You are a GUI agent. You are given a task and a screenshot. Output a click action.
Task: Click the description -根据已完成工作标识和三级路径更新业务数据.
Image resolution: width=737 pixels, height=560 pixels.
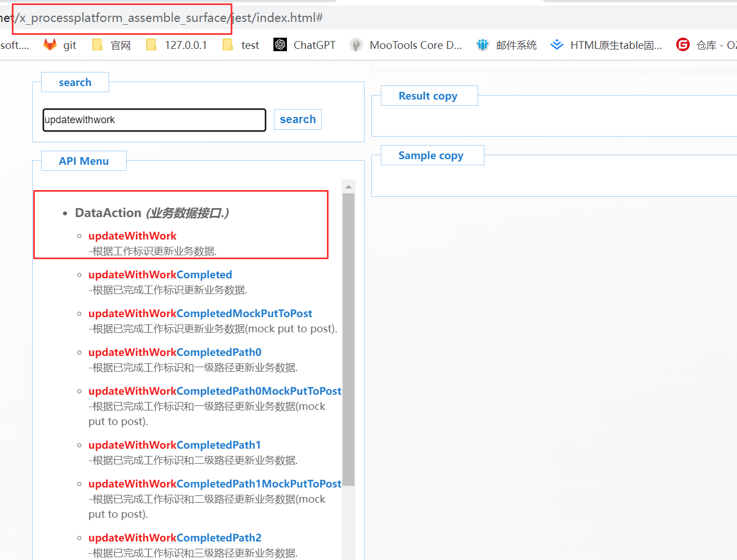(x=193, y=553)
